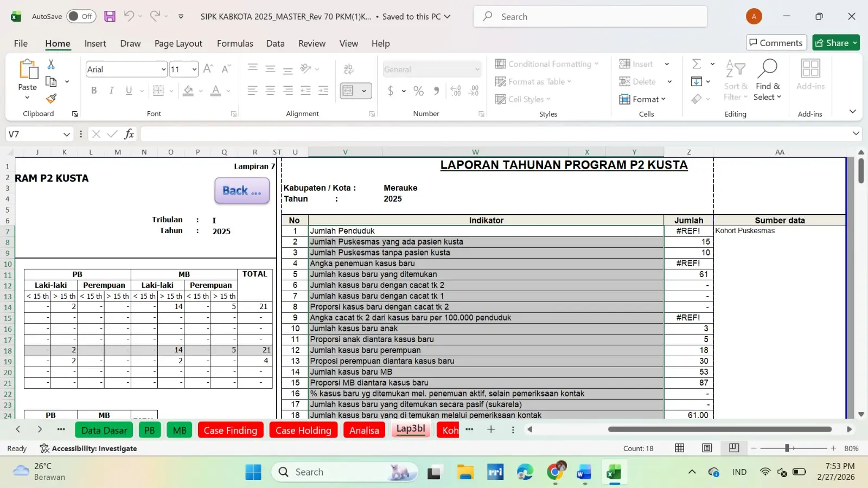This screenshot has width=868, height=488.
Task: Open the Formulas ribbon tab
Action: (x=235, y=43)
